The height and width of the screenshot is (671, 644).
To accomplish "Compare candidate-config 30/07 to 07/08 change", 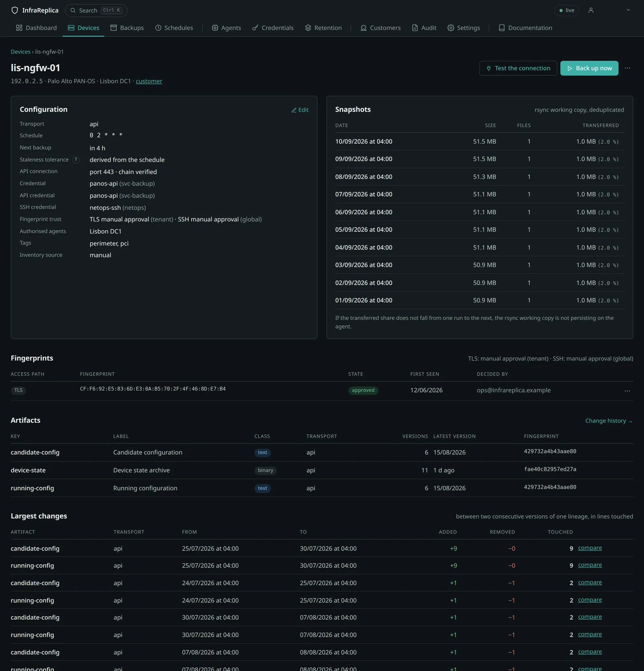I will (x=590, y=617).
